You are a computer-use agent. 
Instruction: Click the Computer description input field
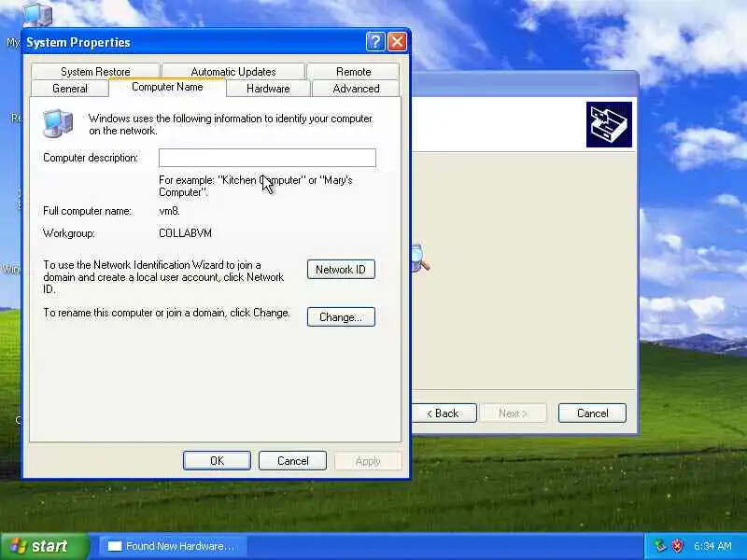coord(267,158)
